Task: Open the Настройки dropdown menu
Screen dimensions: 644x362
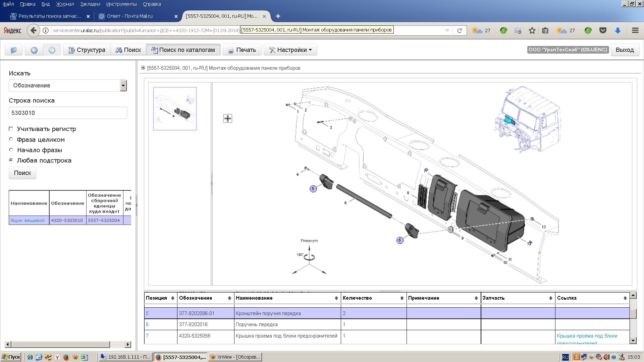Action: [290, 50]
